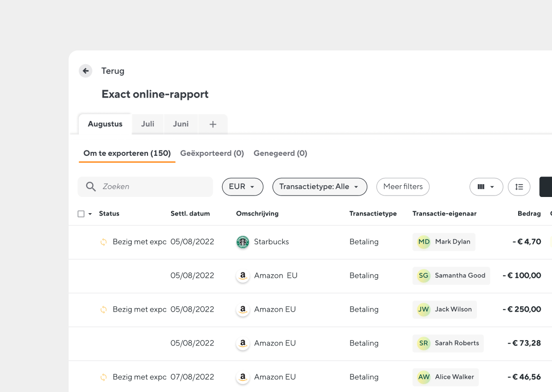This screenshot has width=552, height=392.
Task: Click the exporting spinner icon in Alice Walker row
Action: [x=103, y=377]
